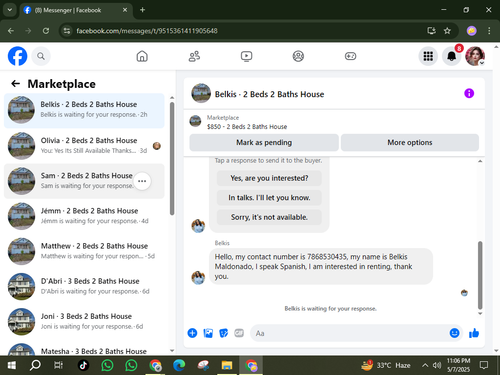Image resolution: width=500 pixels, height=375 pixels.
Task: Open the Friends icon in top navigation
Action: click(x=194, y=56)
